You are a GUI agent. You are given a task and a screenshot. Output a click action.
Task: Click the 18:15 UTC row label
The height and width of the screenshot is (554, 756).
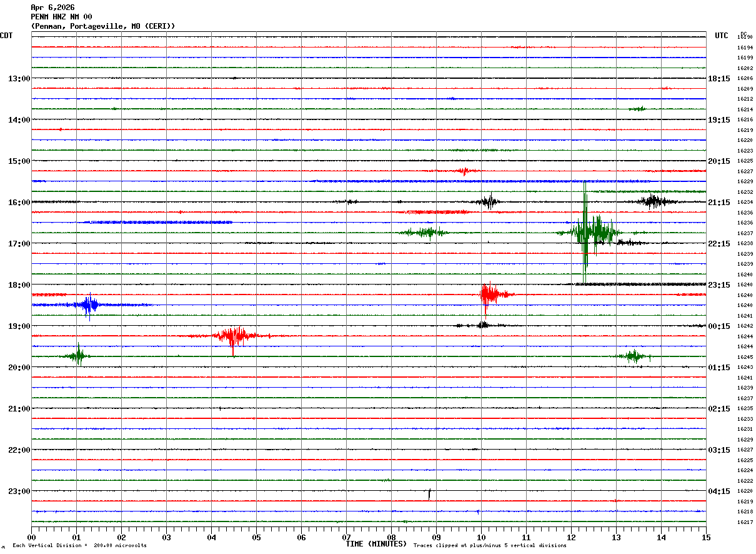(719, 79)
